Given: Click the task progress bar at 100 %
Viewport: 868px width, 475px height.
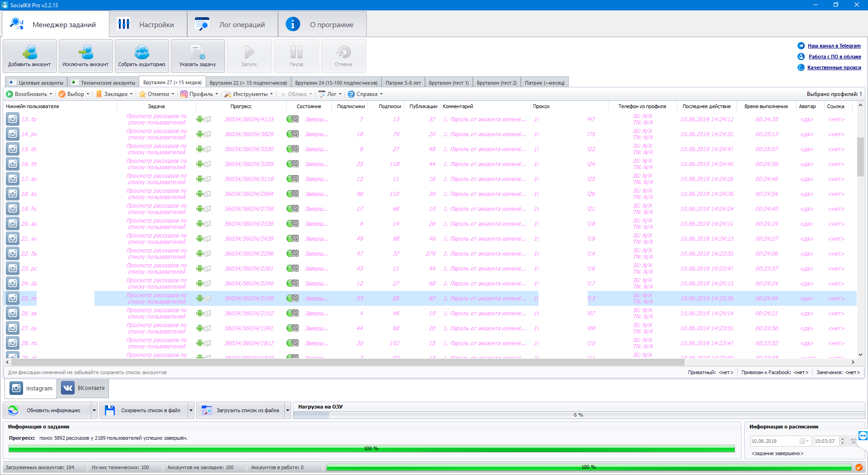Looking at the screenshot, I should tap(372, 448).
